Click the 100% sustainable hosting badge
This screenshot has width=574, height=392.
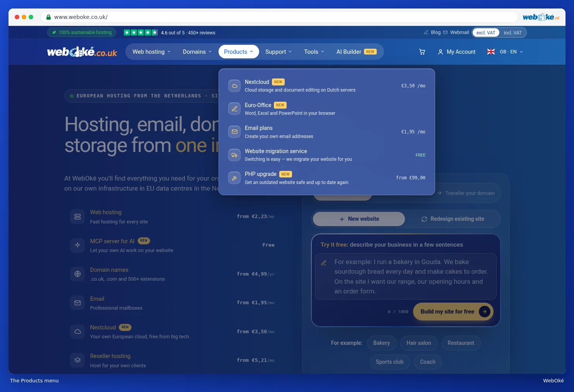[82, 32]
